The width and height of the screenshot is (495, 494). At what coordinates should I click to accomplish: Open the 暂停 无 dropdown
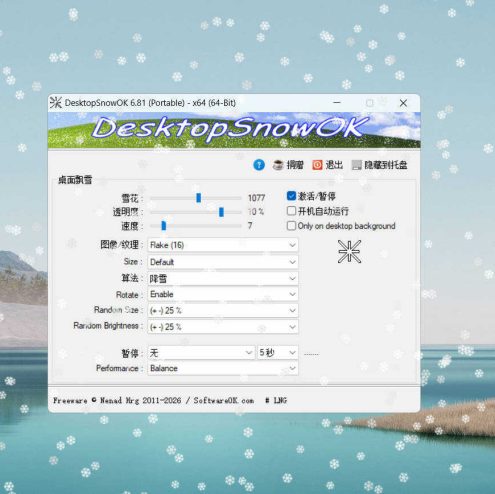(x=201, y=352)
